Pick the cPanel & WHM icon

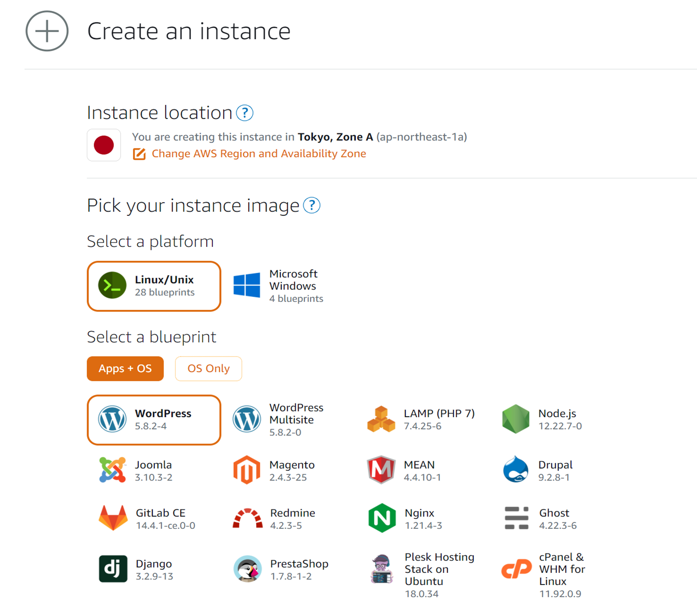[517, 570]
